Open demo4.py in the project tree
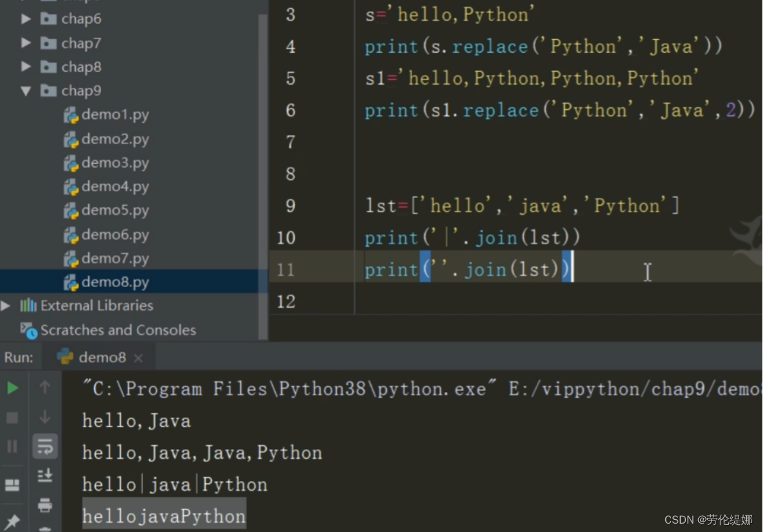The height and width of the screenshot is (532, 763). click(x=115, y=186)
